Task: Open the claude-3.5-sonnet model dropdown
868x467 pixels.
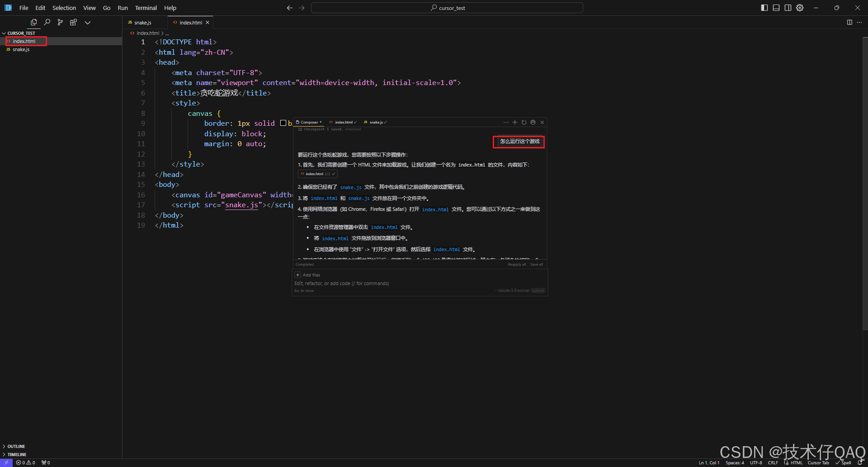Action: [x=513, y=291]
